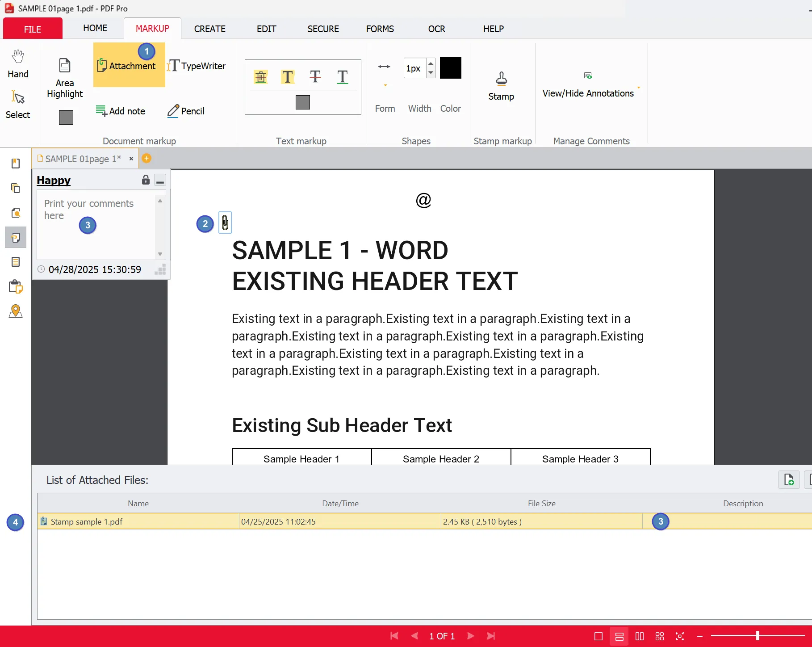Enable fit-to-screen view in status bar
The image size is (812, 647).
pyautogui.click(x=680, y=636)
